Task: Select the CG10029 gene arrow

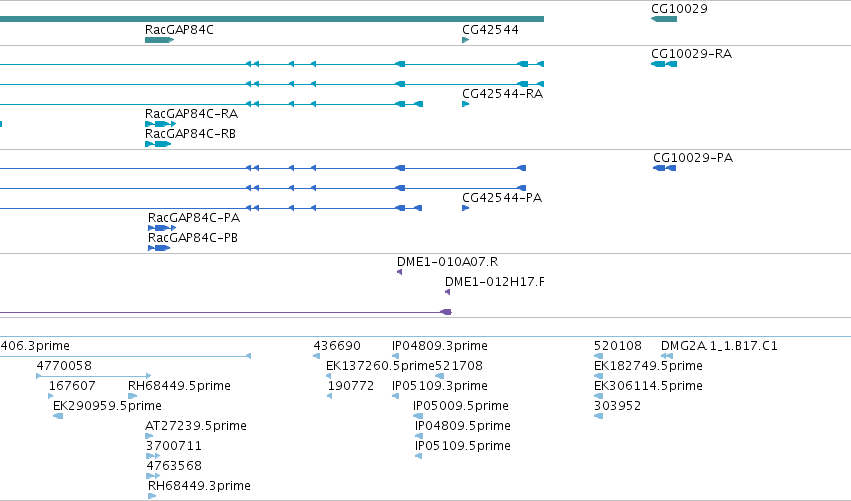Action: 664,19
